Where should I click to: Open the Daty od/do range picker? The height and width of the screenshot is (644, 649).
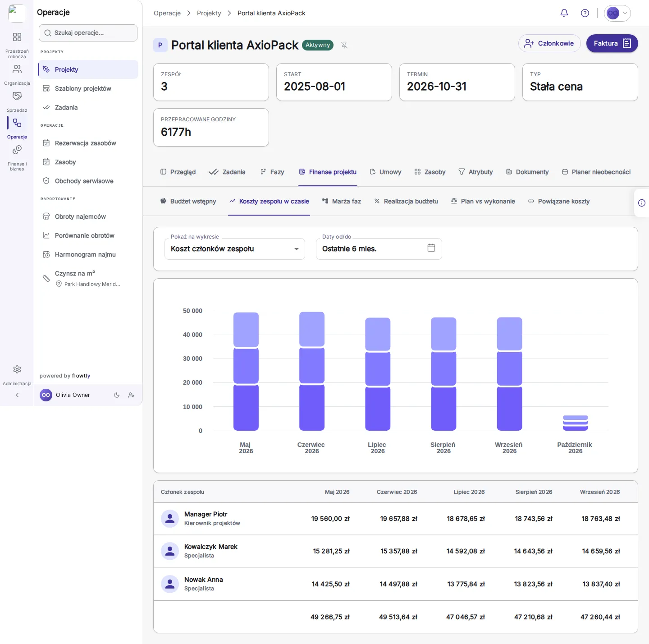tap(379, 249)
